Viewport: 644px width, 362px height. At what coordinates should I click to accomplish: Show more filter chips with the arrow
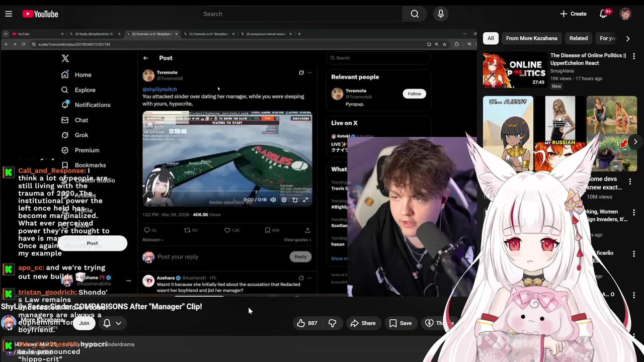[627, 38]
